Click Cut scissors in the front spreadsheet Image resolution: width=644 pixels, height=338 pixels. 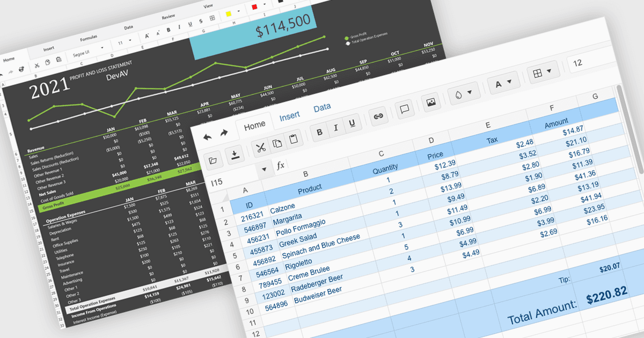[x=261, y=149]
